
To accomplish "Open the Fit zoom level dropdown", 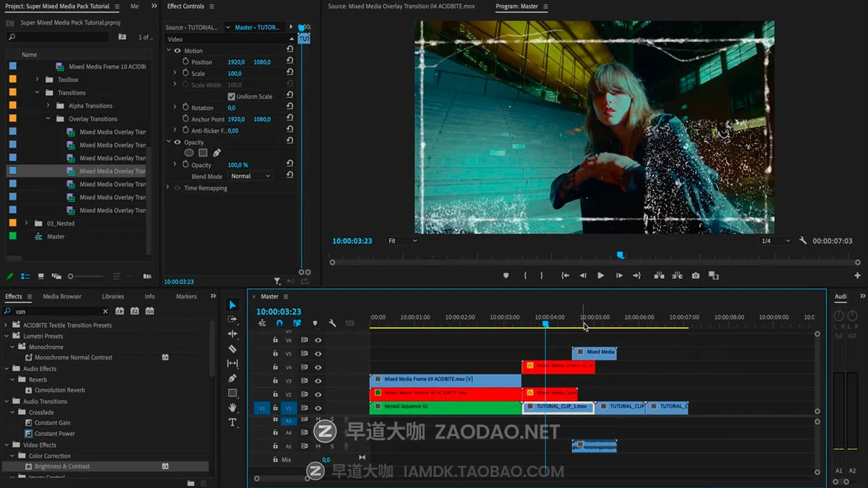I will point(402,241).
